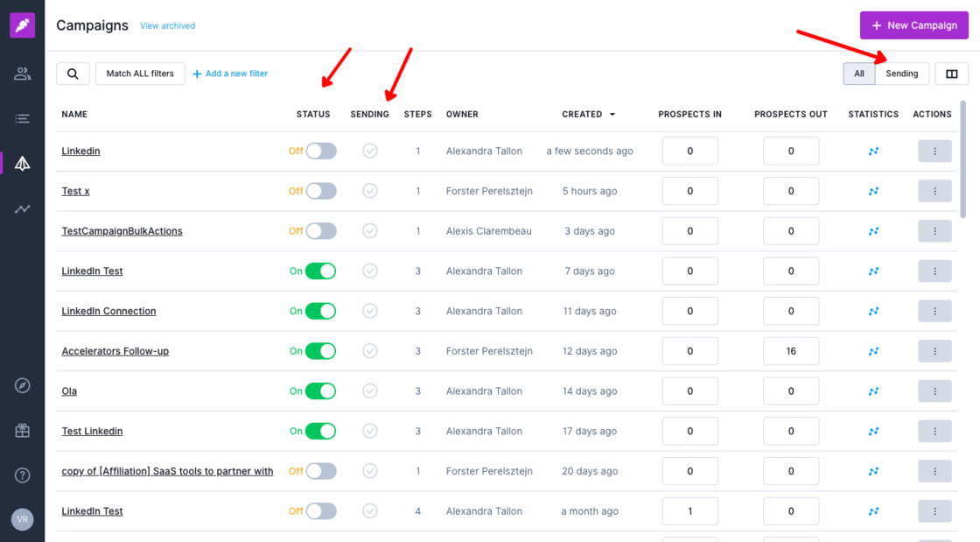
Task: Sort by STEPS column header
Action: click(417, 115)
